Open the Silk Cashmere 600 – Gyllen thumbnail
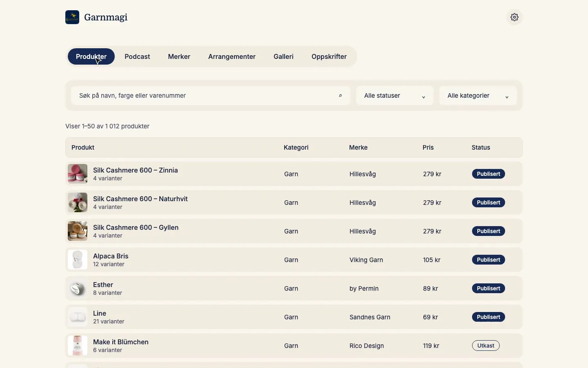This screenshot has height=368, width=588. 78,231
